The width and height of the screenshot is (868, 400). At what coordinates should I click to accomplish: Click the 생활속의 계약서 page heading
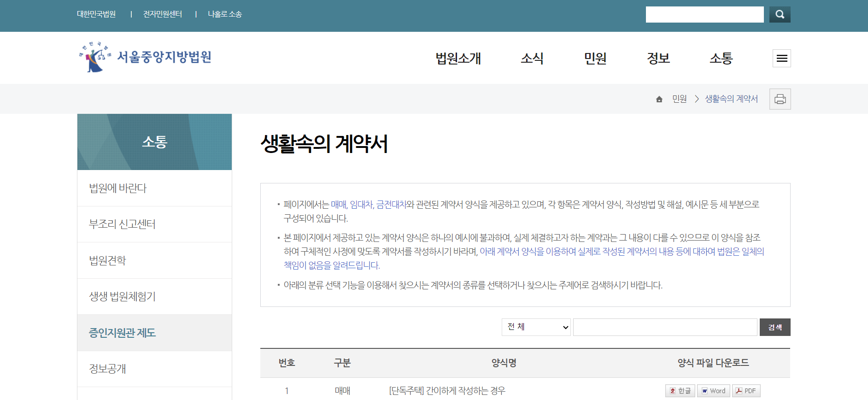pos(324,143)
